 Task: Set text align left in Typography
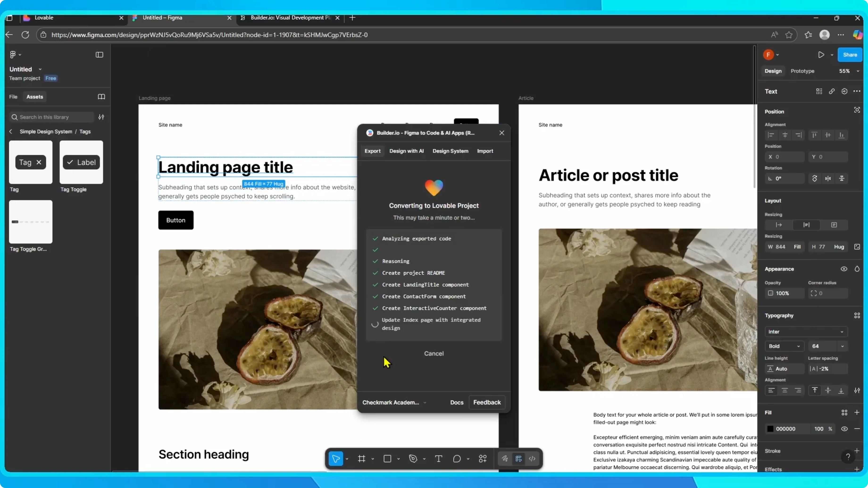point(771,390)
